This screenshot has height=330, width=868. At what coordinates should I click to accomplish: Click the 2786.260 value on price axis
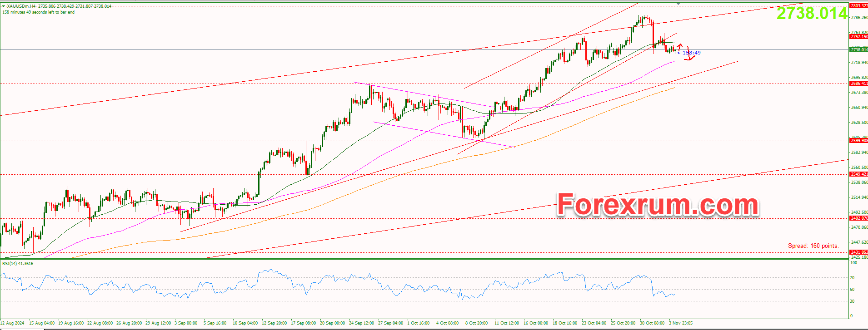(x=859, y=18)
